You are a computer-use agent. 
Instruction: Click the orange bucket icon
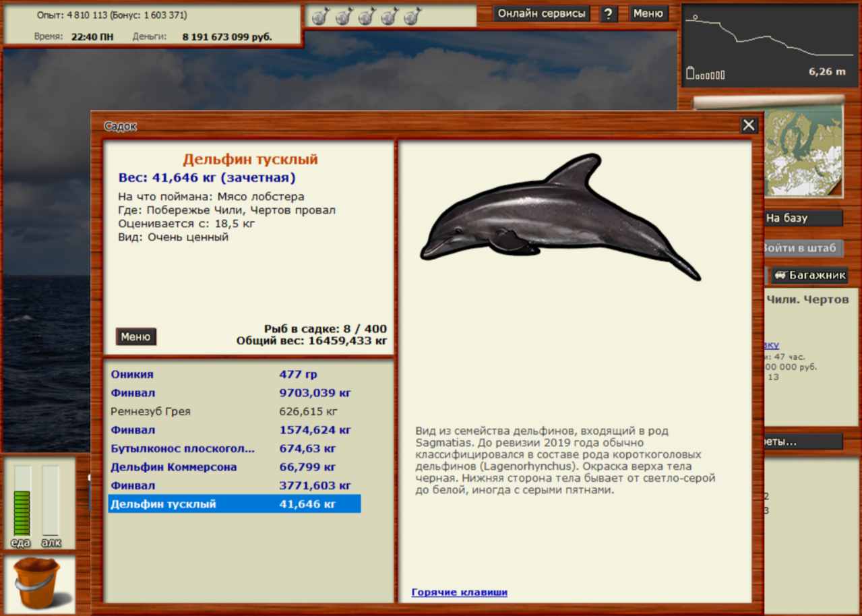point(37,583)
